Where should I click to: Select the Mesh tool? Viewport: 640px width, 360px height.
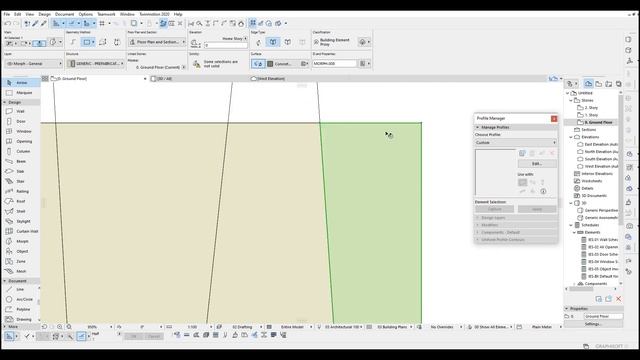pos(21,271)
